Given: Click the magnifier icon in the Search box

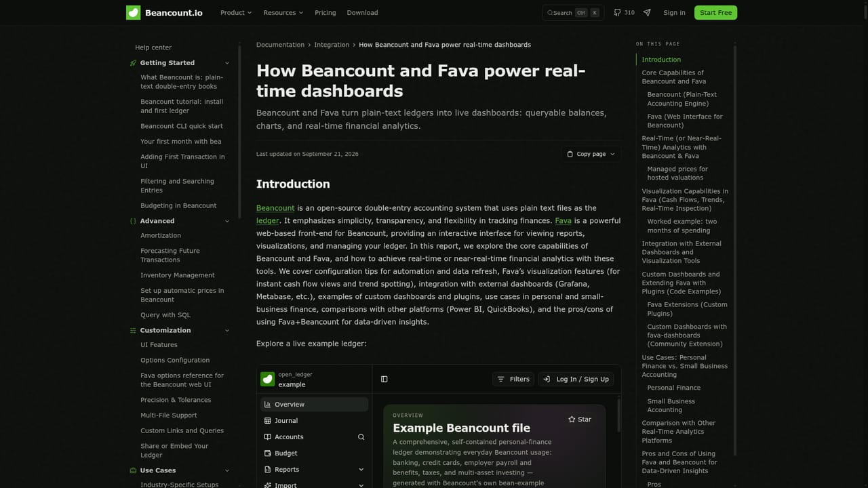Looking at the screenshot, I should click(x=551, y=13).
